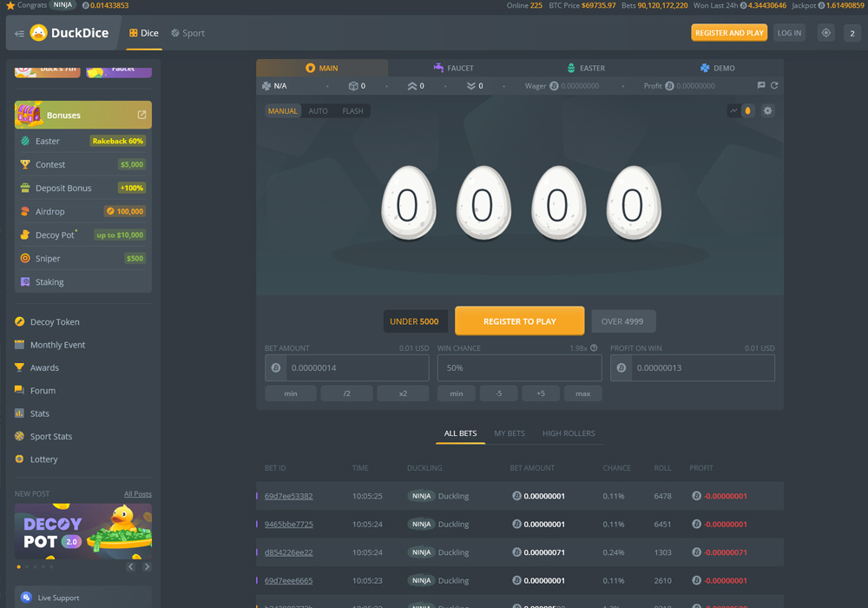Switch to the Sport section

(188, 33)
